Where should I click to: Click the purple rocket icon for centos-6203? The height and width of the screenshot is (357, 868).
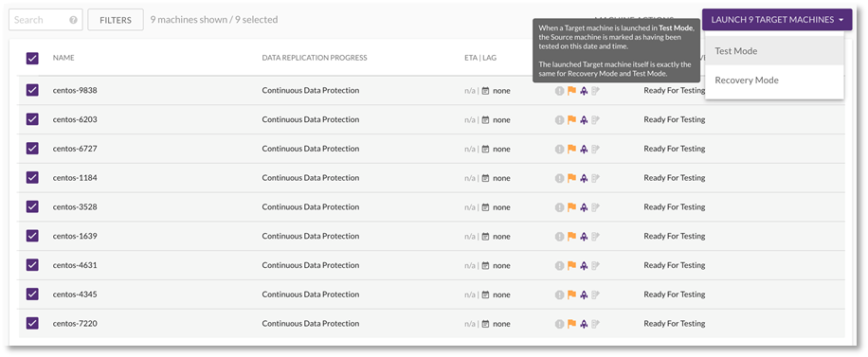coord(584,119)
